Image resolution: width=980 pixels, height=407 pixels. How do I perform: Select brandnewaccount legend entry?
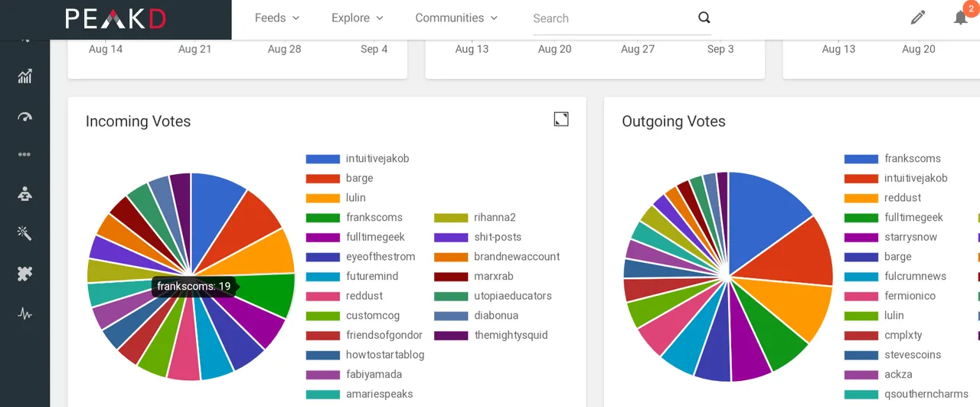(517, 257)
